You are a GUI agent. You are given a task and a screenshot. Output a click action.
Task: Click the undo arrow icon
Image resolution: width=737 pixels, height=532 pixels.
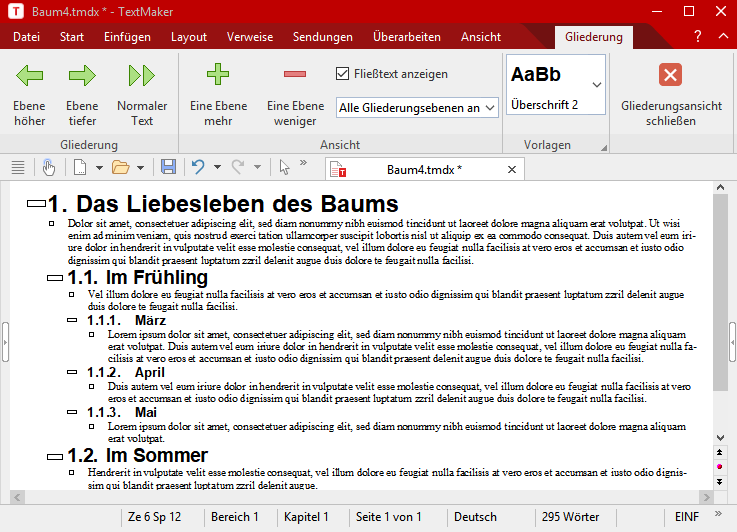[198, 168]
